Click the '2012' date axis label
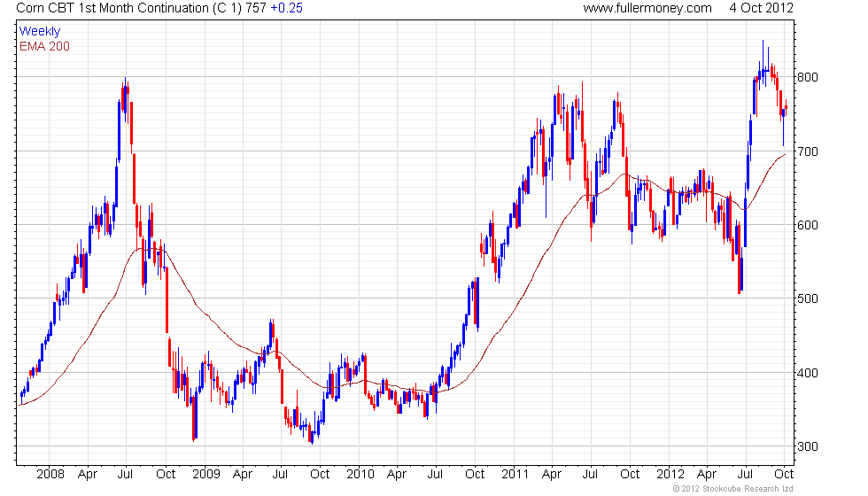Screen dimensions: 868x496 tap(670, 475)
